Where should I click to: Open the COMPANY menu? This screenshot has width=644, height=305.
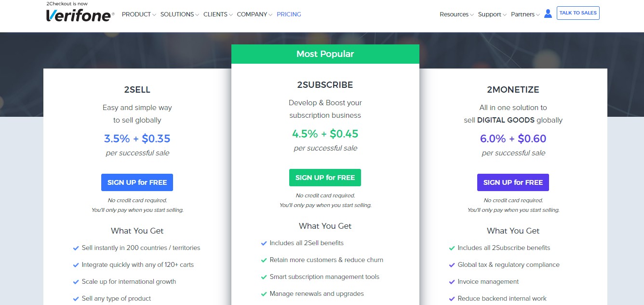pos(255,14)
